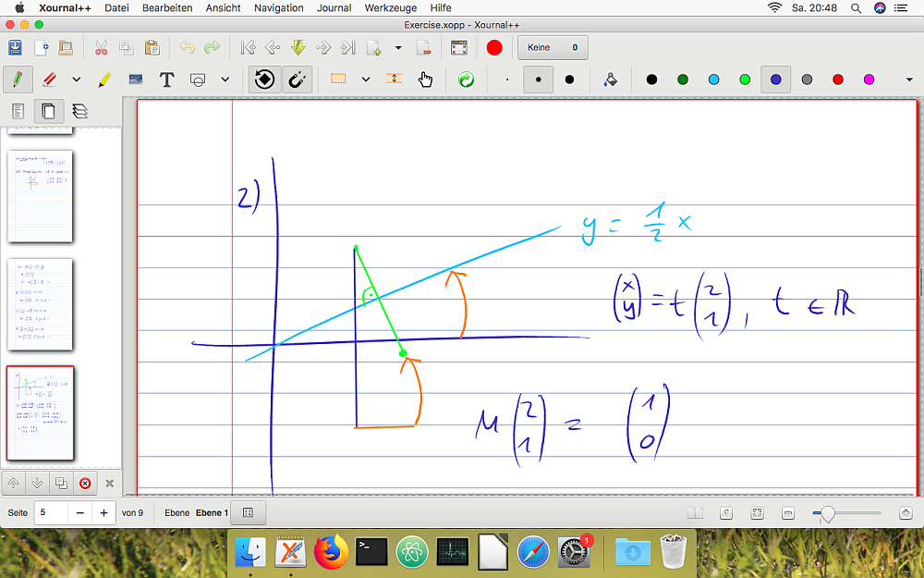This screenshot has width=924, height=578.
Task: Toggle rotation snapping
Action: click(x=264, y=79)
